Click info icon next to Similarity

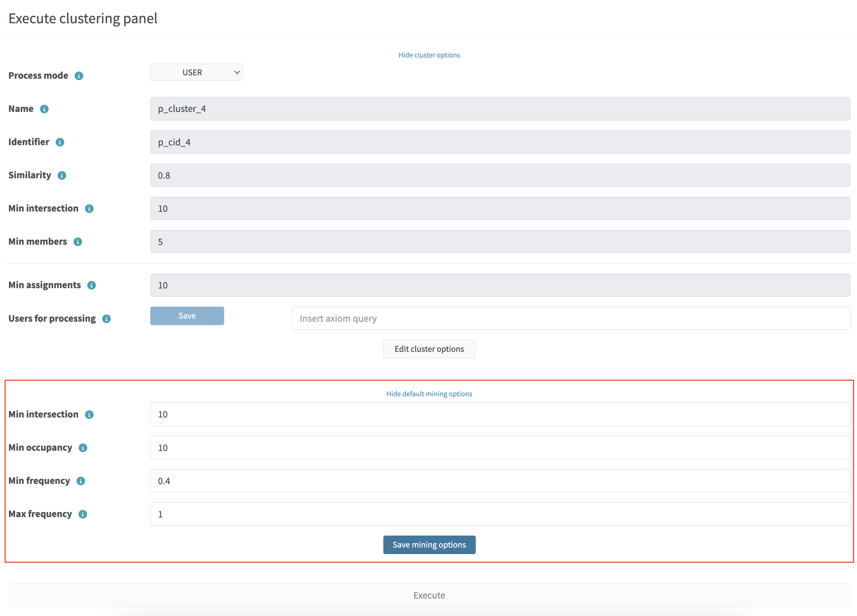point(62,175)
